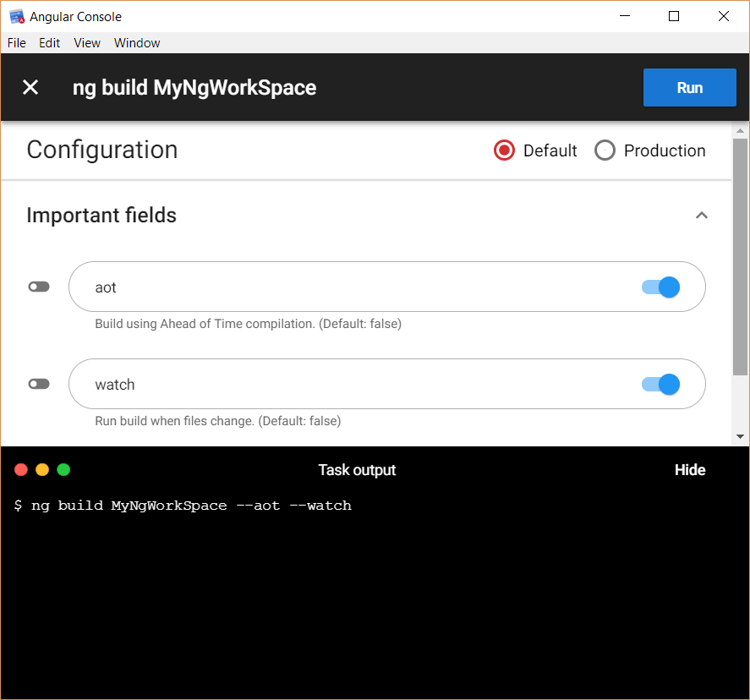Toggle the small pill icon beside aot
Screen dimensions: 750x700
click(x=39, y=287)
